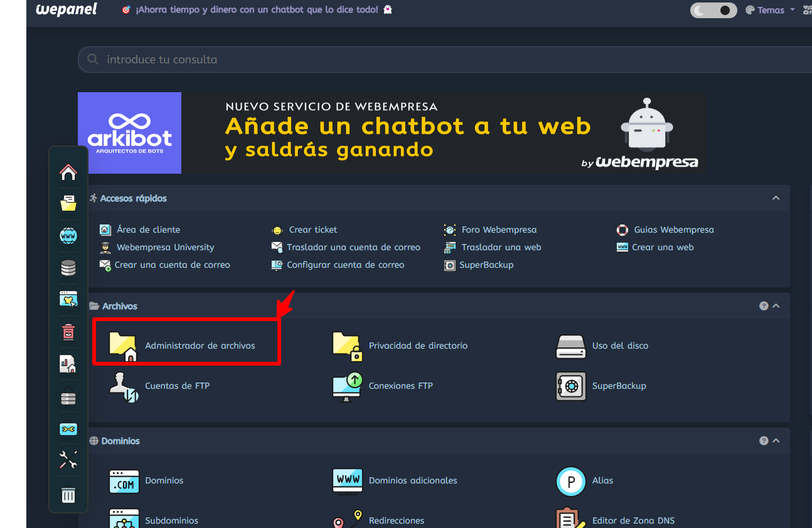This screenshot has height=528, width=812.
Task: Open Administrador de archivos folder icon
Action: click(123, 346)
